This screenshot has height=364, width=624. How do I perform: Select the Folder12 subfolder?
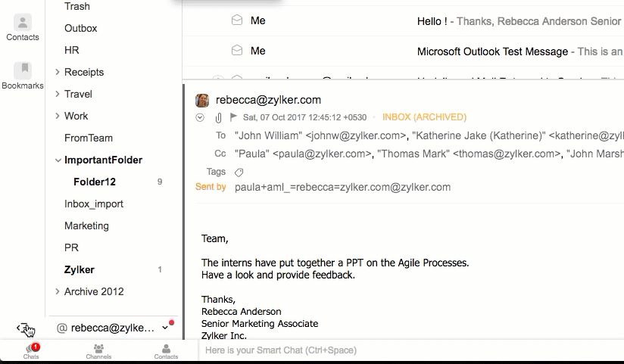tap(95, 182)
